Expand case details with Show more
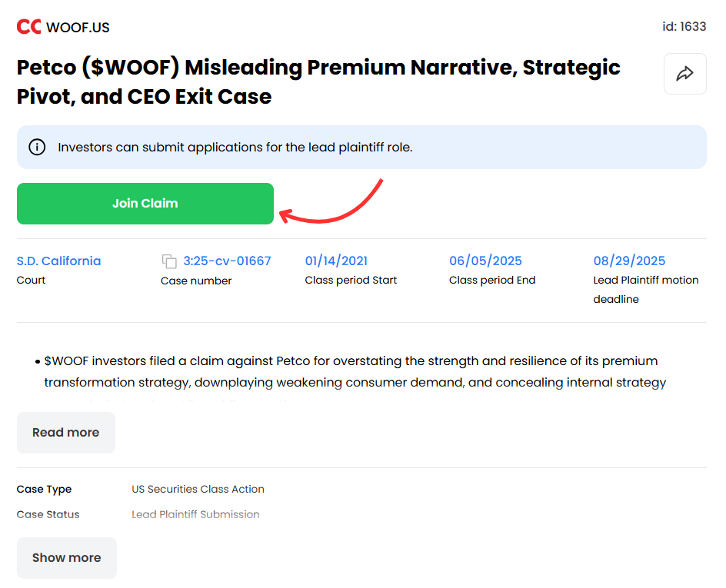 (67, 558)
